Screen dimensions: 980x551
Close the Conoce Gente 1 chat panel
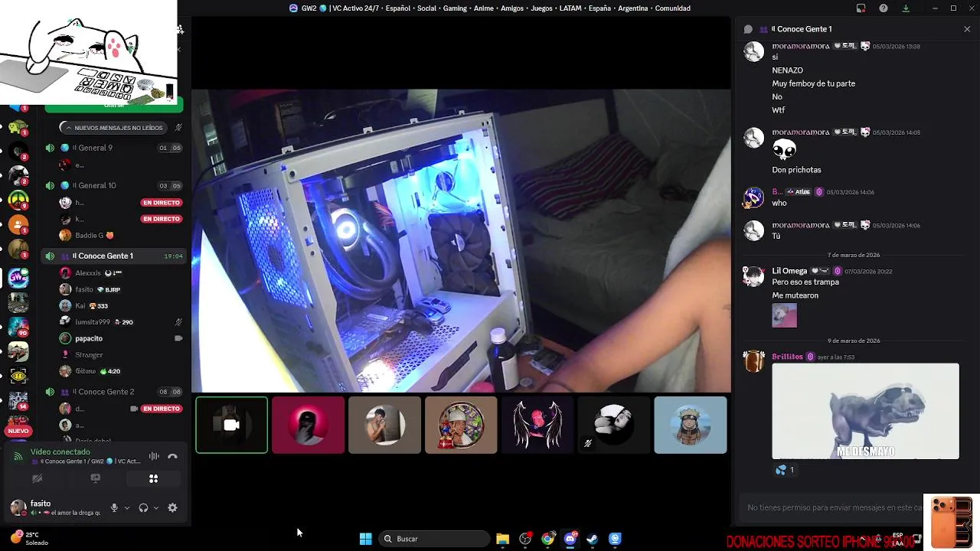(967, 29)
